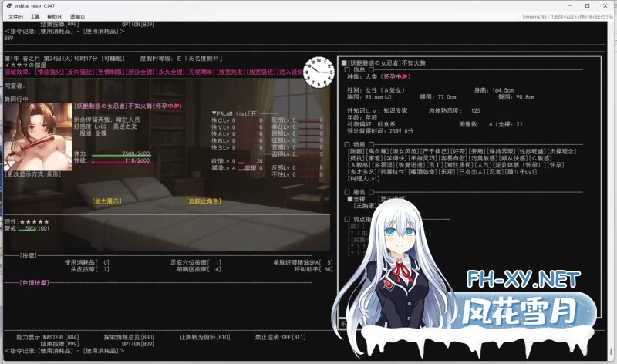Select 头皮按摩 [7] massage command
Viewport: 617px width, 364px height.
(87, 269)
